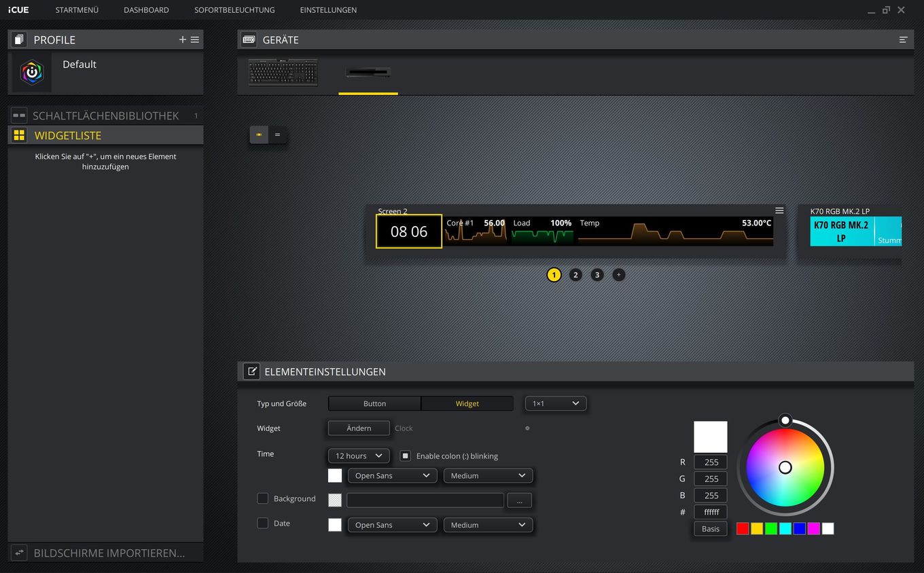The height and width of the screenshot is (573, 924).
Task: Pick the green preset swatch
Action: [x=771, y=529]
